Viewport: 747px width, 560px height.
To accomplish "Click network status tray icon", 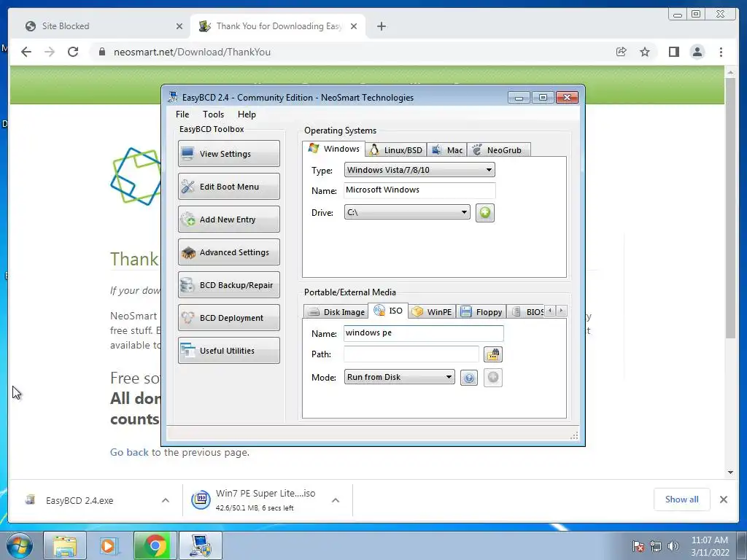I will tap(656, 546).
